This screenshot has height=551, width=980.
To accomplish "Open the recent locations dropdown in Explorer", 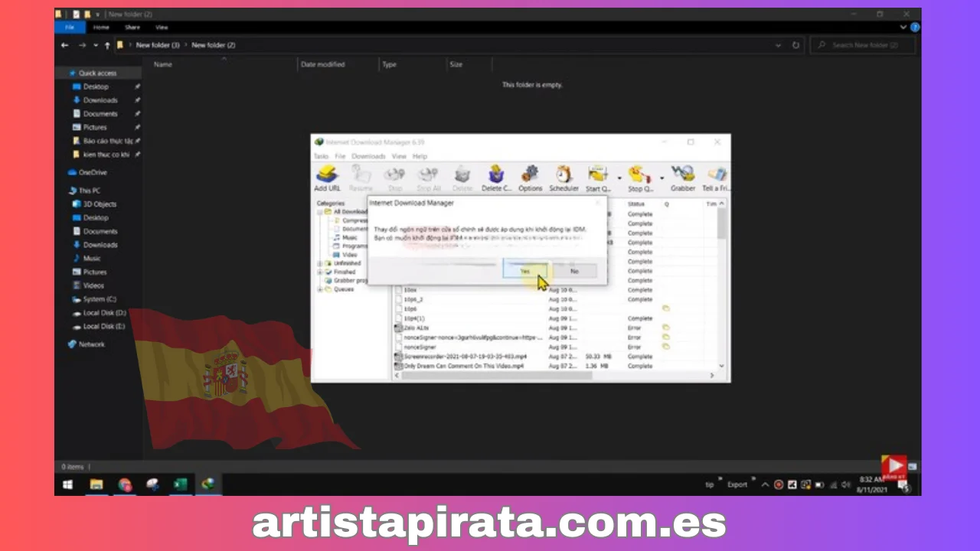I will [x=95, y=45].
